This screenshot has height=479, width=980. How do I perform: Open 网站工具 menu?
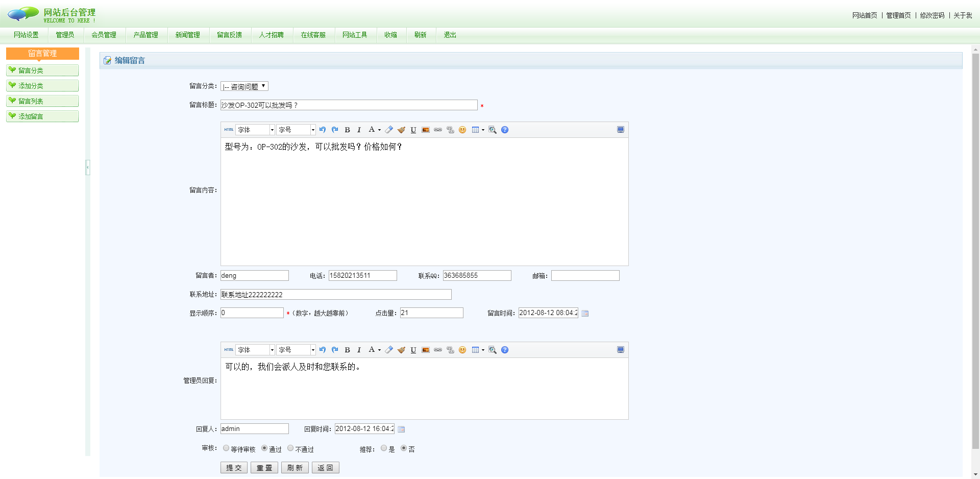pos(355,35)
